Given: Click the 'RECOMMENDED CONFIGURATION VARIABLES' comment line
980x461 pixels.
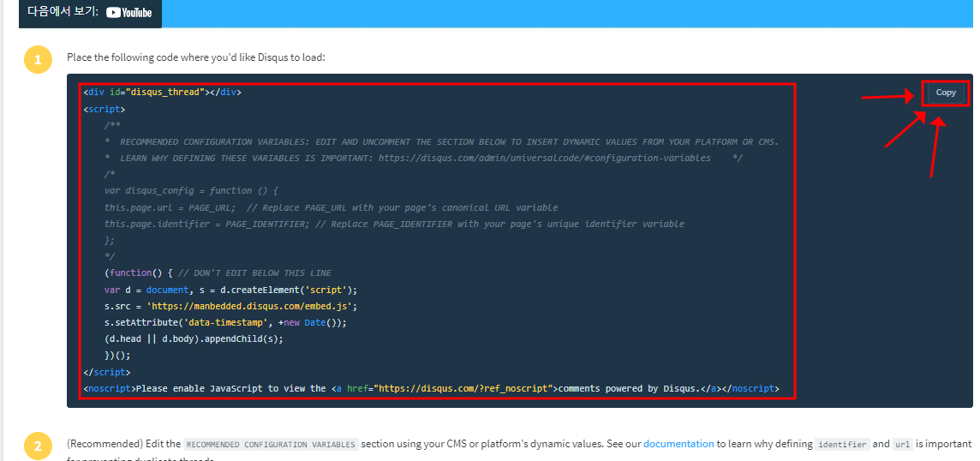Looking at the screenshot, I should [441, 141].
